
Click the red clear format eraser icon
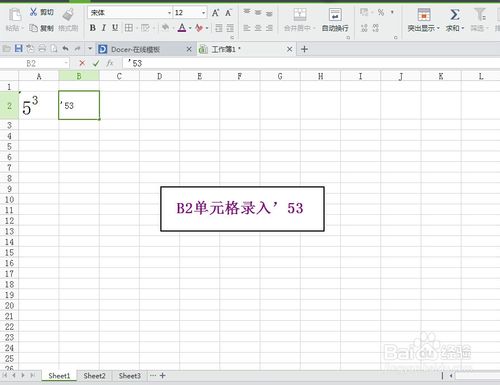199,28
